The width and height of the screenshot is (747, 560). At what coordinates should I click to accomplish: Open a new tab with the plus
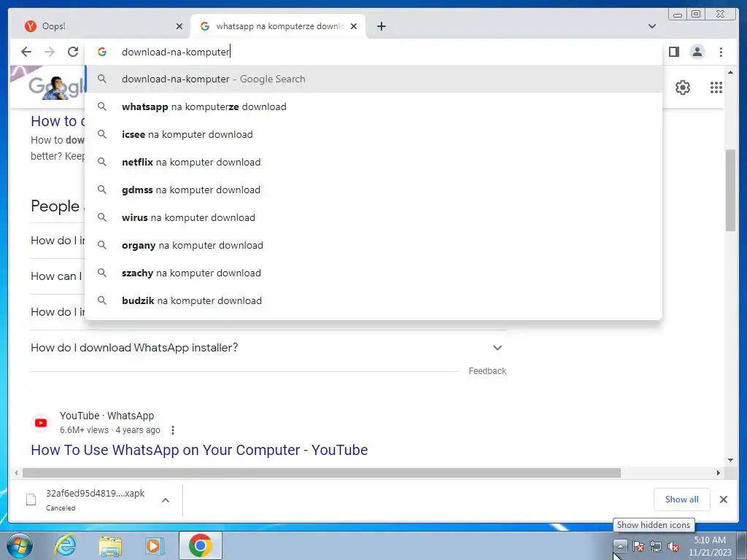pos(381,26)
